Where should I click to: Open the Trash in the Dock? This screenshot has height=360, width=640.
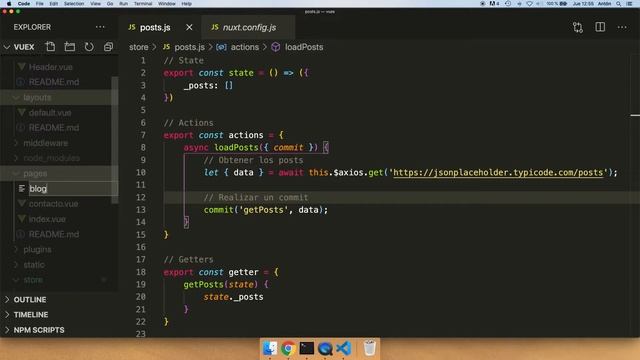click(x=369, y=348)
